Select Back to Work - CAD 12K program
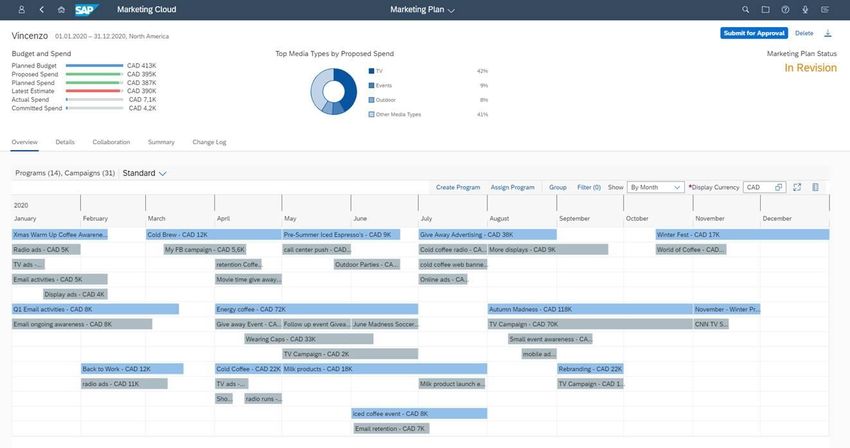Screen dimensions: 850x448 coord(132,369)
